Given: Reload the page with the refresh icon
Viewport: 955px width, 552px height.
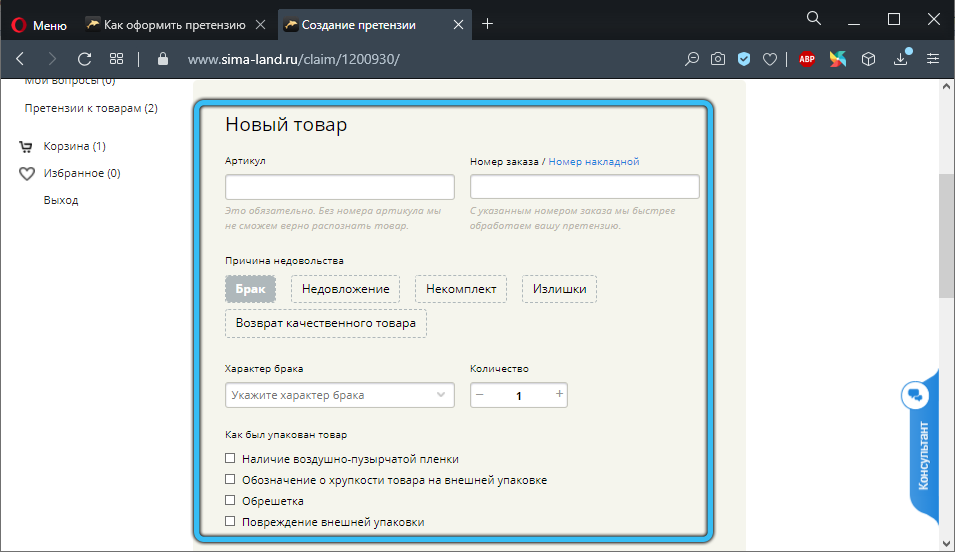Looking at the screenshot, I should point(84,59).
